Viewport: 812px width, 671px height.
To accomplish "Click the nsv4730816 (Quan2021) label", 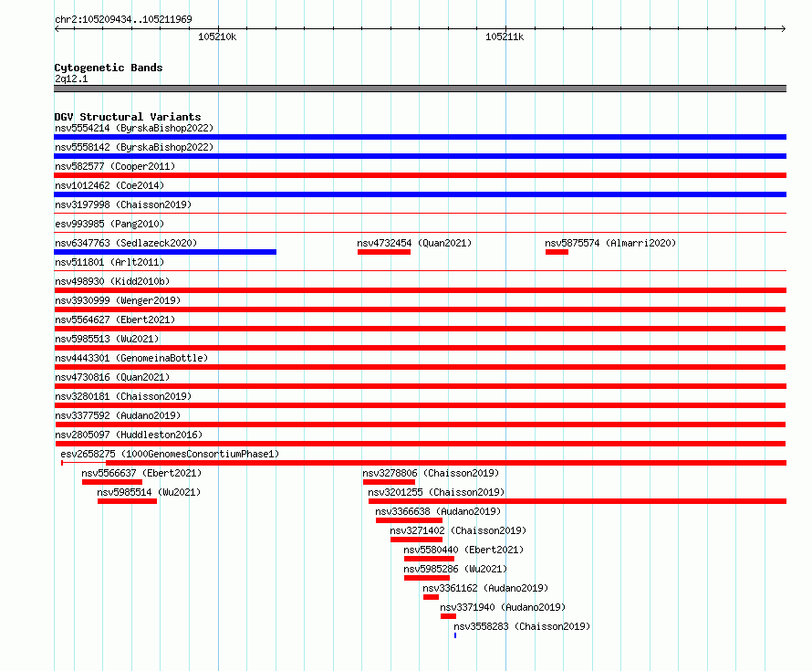I will [x=112, y=377].
